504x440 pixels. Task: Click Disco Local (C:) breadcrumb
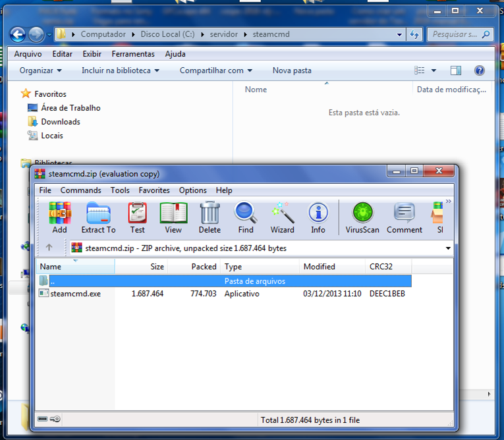pos(167,34)
